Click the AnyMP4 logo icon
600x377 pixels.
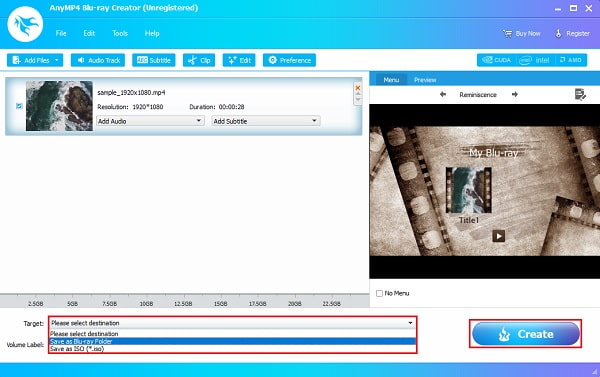click(x=25, y=24)
